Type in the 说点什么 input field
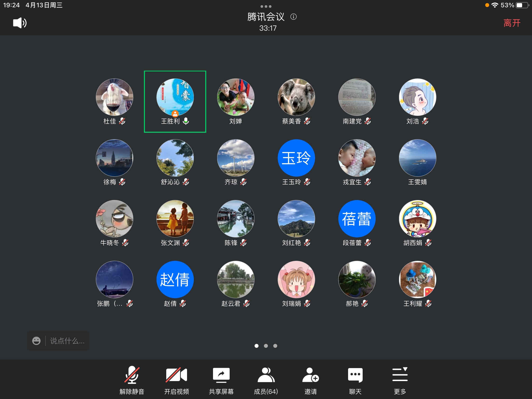532x399 pixels. [x=67, y=341]
